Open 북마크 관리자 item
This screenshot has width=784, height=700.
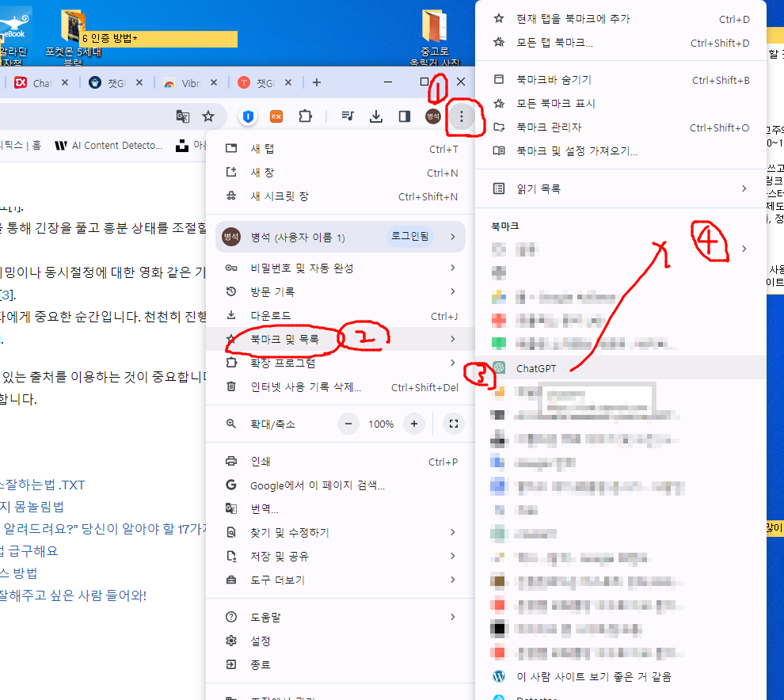(621, 127)
